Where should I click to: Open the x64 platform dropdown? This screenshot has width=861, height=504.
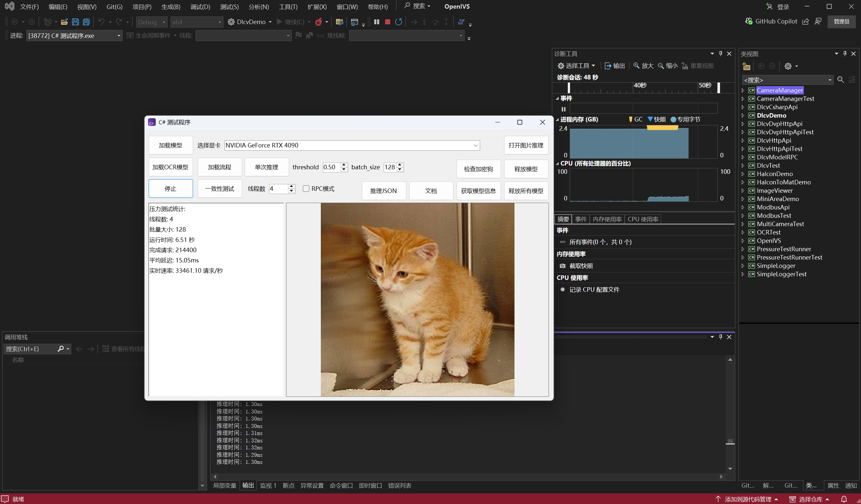(219, 22)
